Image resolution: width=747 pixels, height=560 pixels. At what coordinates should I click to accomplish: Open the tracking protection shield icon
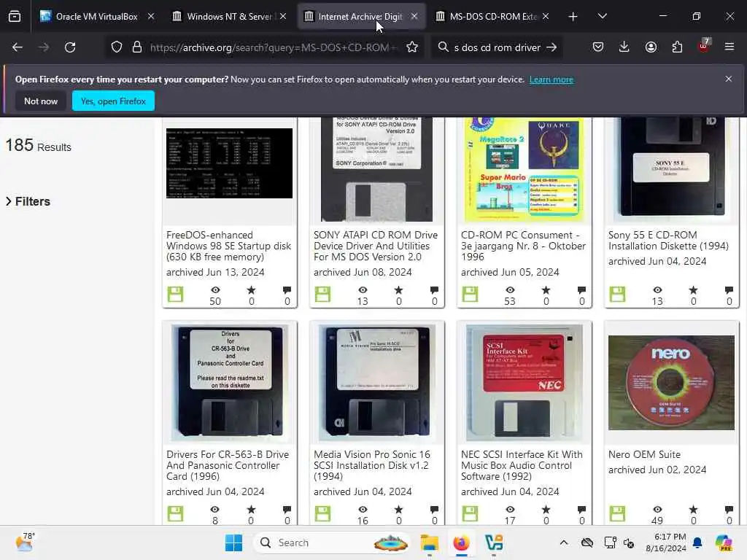coord(117,47)
